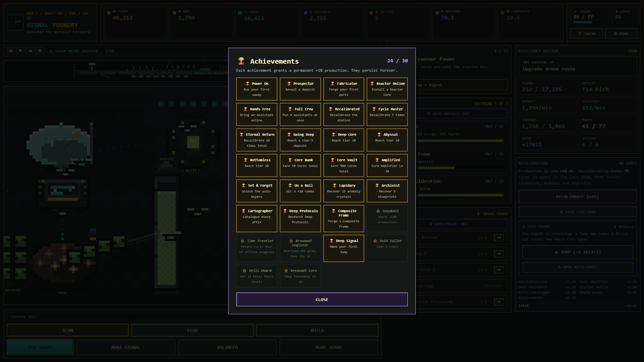Skip to the previous music track

11,51
